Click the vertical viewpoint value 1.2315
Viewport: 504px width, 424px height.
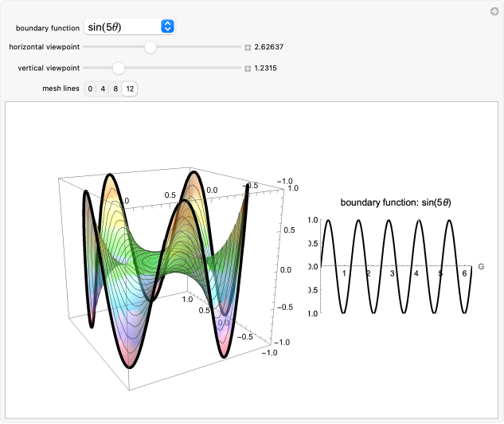(265, 68)
